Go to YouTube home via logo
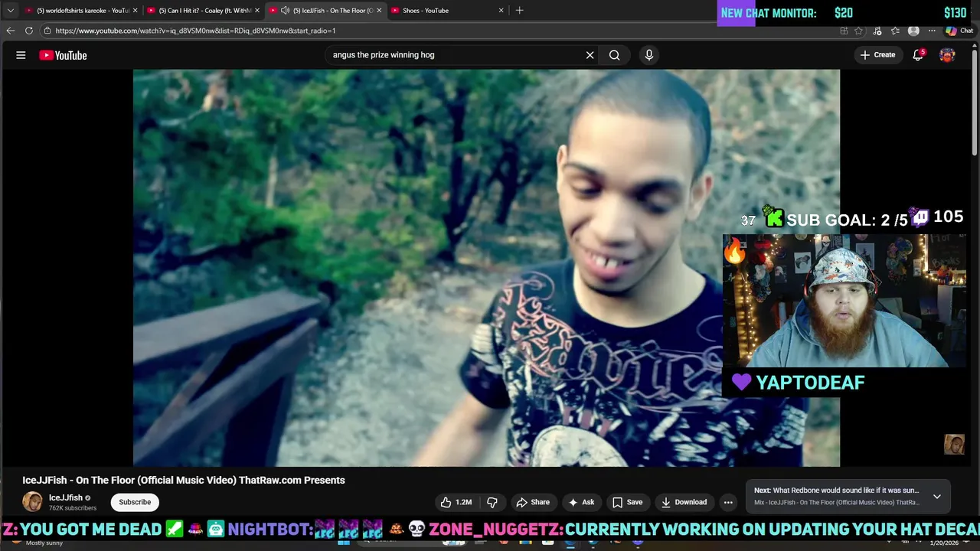The height and width of the screenshot is (551, 980). point(63,55)
